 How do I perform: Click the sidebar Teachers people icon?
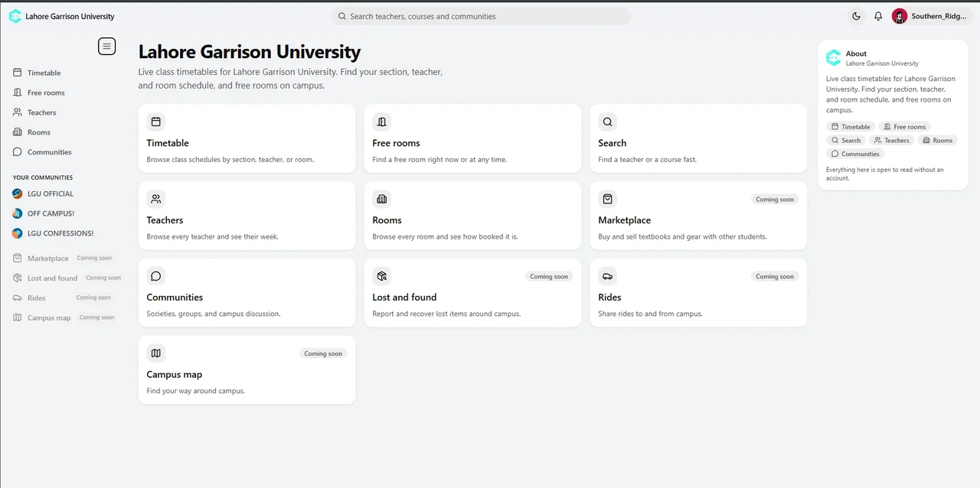click(x=18, y=112)
